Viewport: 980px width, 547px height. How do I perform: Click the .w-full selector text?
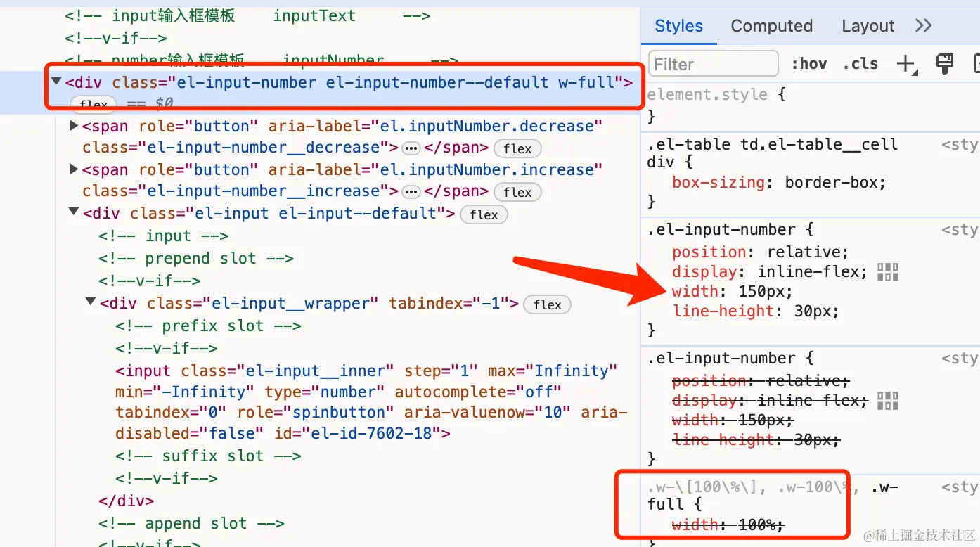(773, 495)
